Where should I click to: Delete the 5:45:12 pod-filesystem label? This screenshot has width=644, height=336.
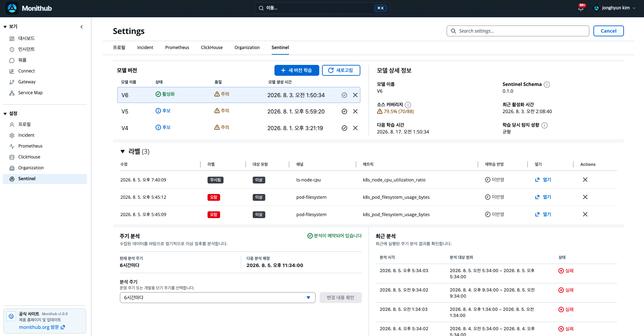click(585, 197)
